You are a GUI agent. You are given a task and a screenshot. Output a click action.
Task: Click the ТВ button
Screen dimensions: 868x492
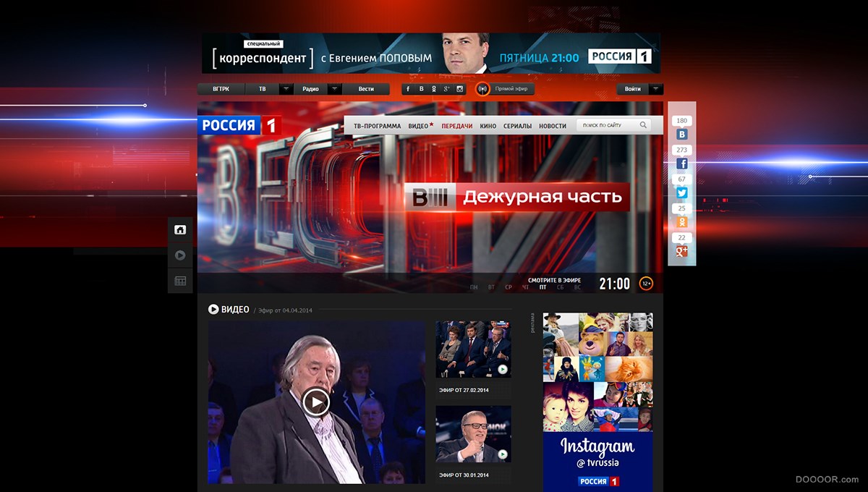tap(263, 89)
